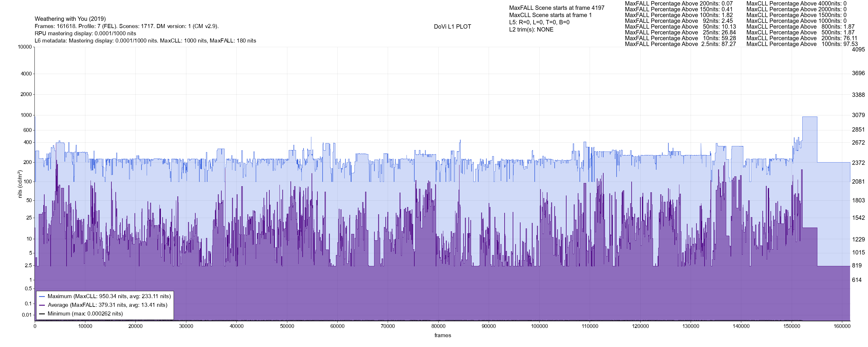The image size is (868, 347).
Task: Click the L6 metadata mastering display line
Action: [145, 41]
